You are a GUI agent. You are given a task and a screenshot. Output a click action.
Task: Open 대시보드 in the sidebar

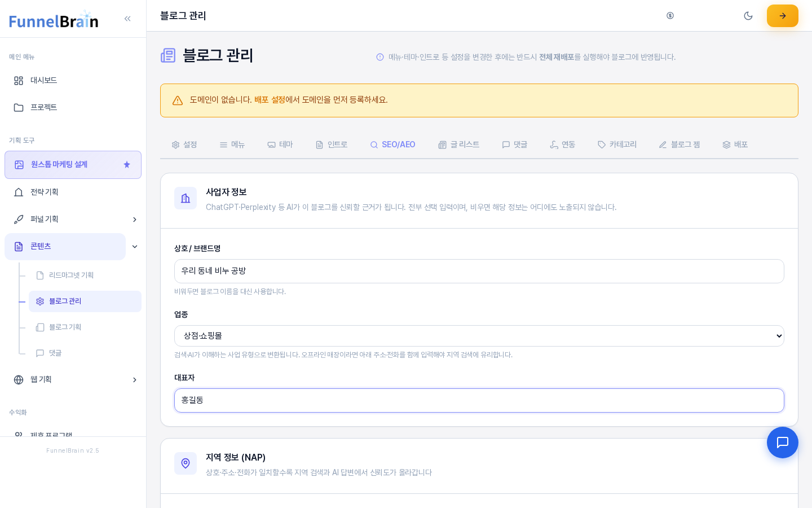tap(73, 81)
